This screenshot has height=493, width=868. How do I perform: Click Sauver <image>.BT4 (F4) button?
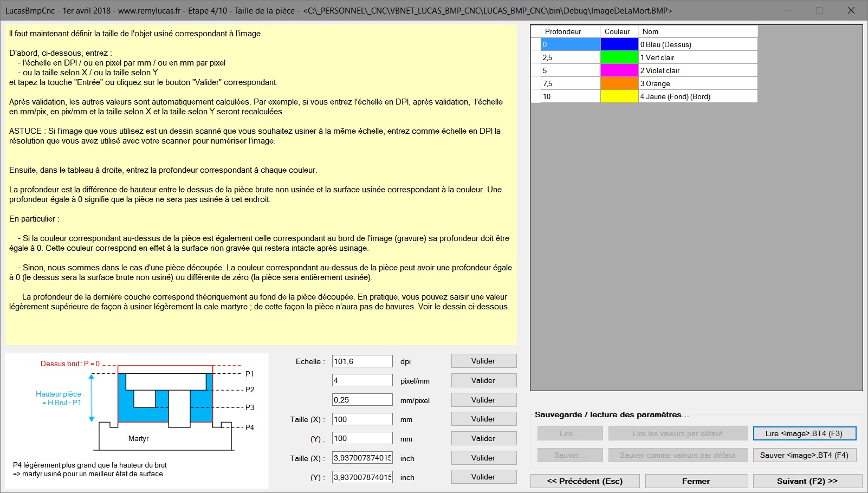tap(805, 455)
